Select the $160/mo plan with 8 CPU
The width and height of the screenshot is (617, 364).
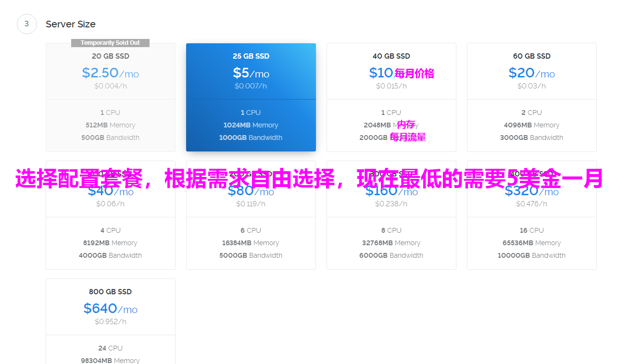click(391, 215)
